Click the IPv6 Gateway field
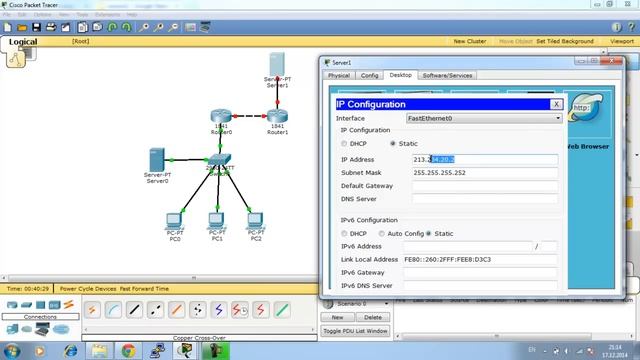This screenshot has height=360, width=640. 480,272
